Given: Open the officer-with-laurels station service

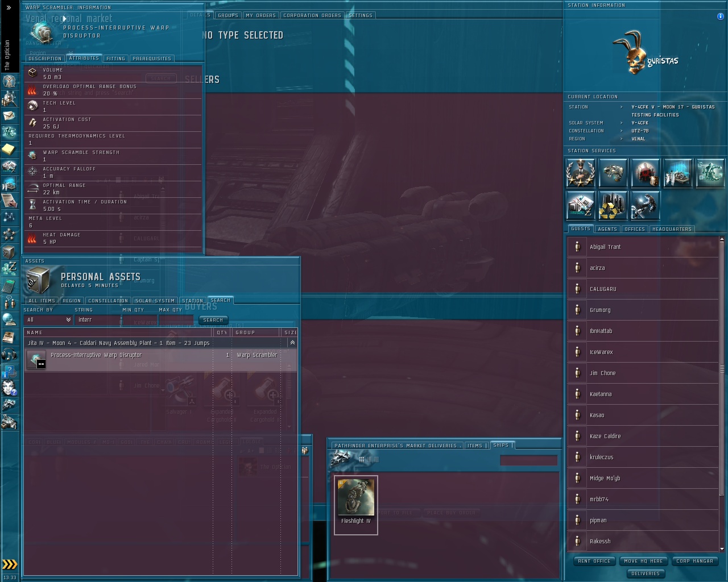Looking at the screenshot, I should tap(580, 173).
